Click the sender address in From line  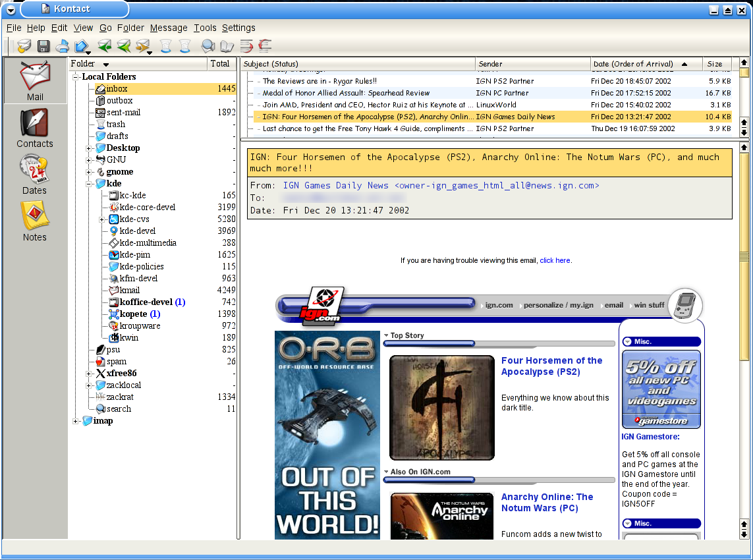[x=441, y=185]
